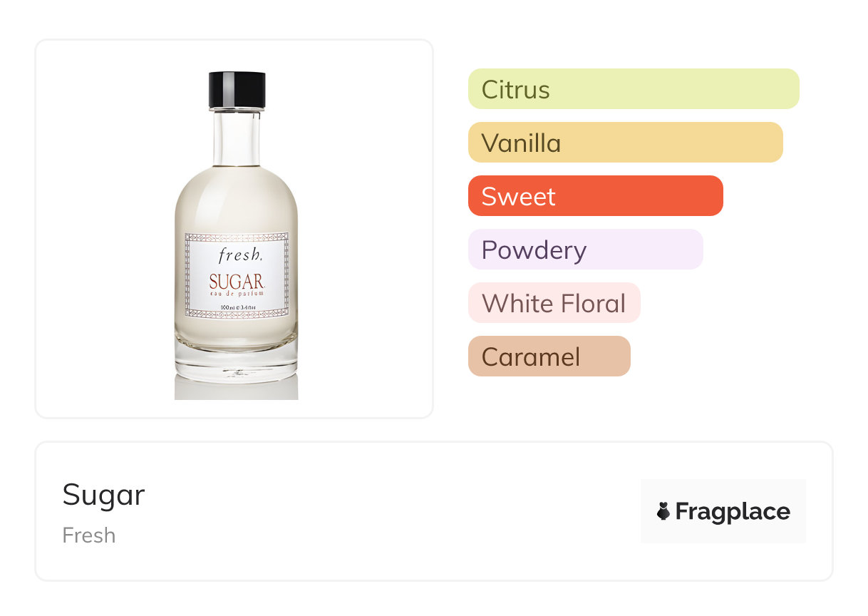
Task: Open the Sugar perfume title
Action: coord(103,495)
